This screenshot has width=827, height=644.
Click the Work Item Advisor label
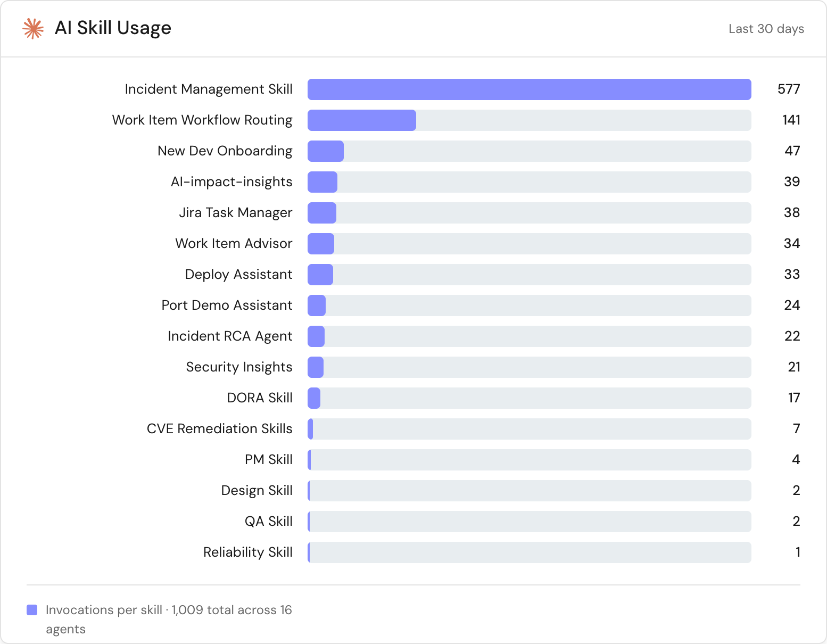tap(234, 244)
